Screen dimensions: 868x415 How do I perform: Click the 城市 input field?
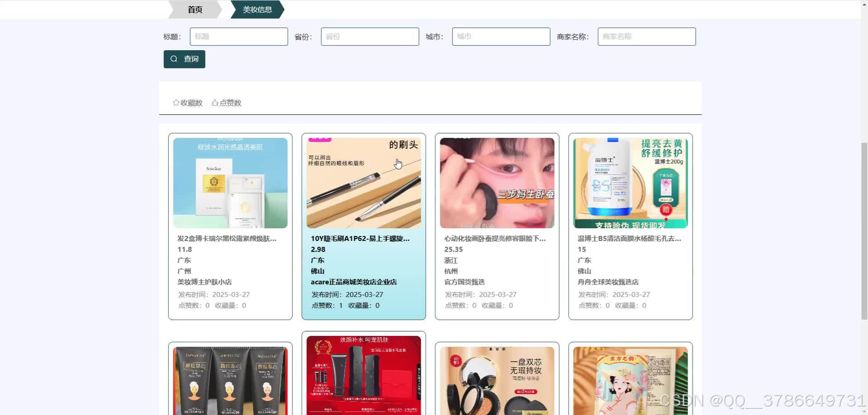(500, 37)
